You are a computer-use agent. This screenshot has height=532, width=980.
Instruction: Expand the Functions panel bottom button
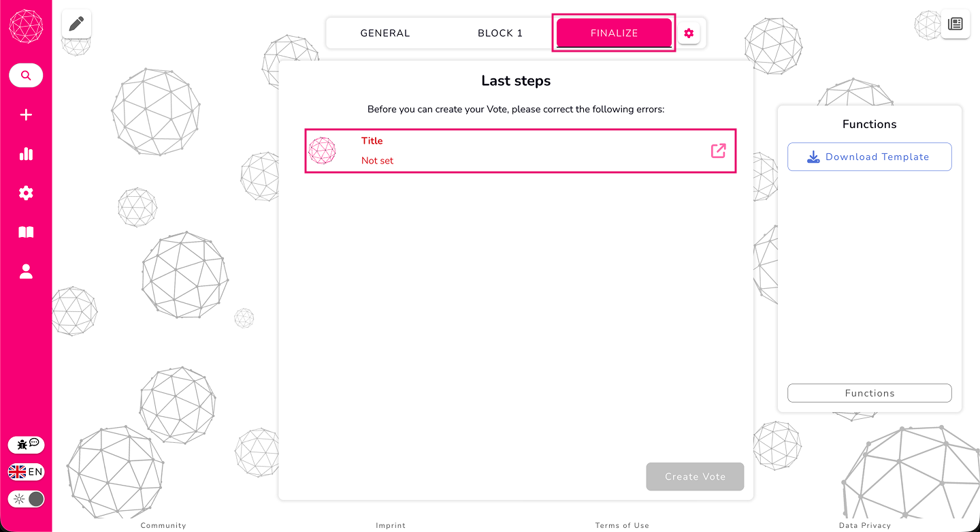tap(869, 393)
